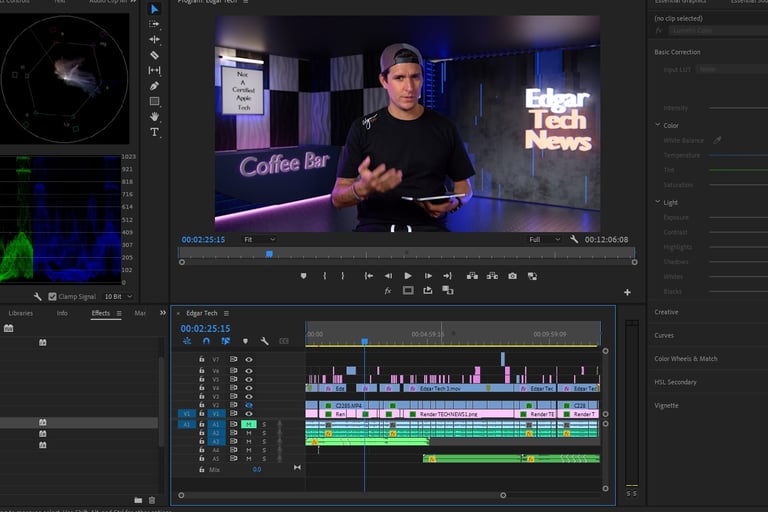Click the Extract button
The image size is (768, 512).
coord(492,276)
